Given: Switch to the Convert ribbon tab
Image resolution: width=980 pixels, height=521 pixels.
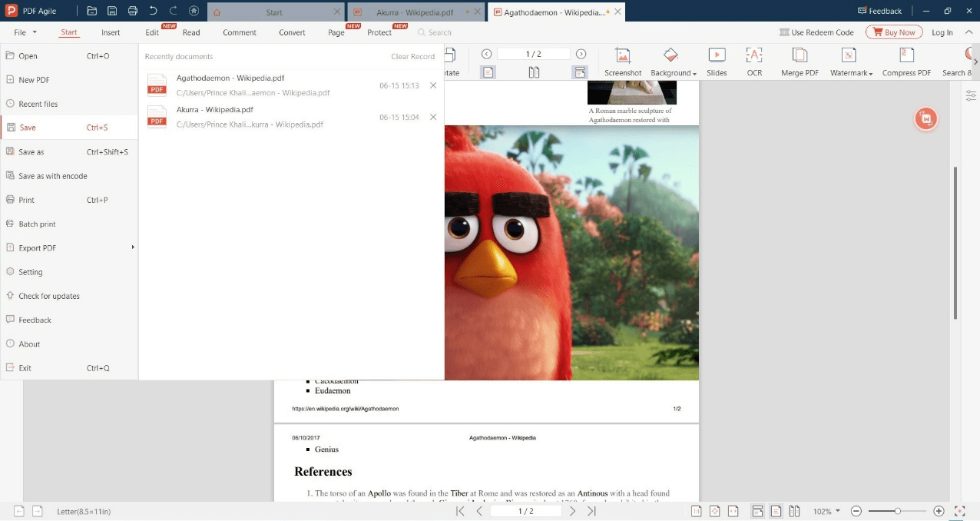Looking at the screenshot, I should tap(292, 32).
